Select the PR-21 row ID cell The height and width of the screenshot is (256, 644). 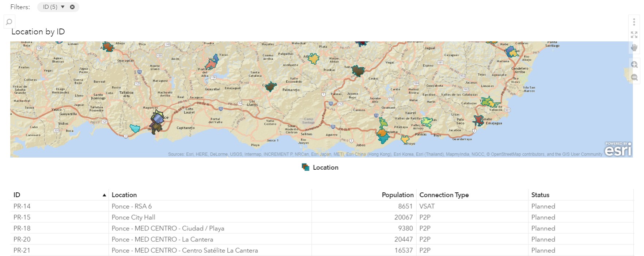coord(60,250)
